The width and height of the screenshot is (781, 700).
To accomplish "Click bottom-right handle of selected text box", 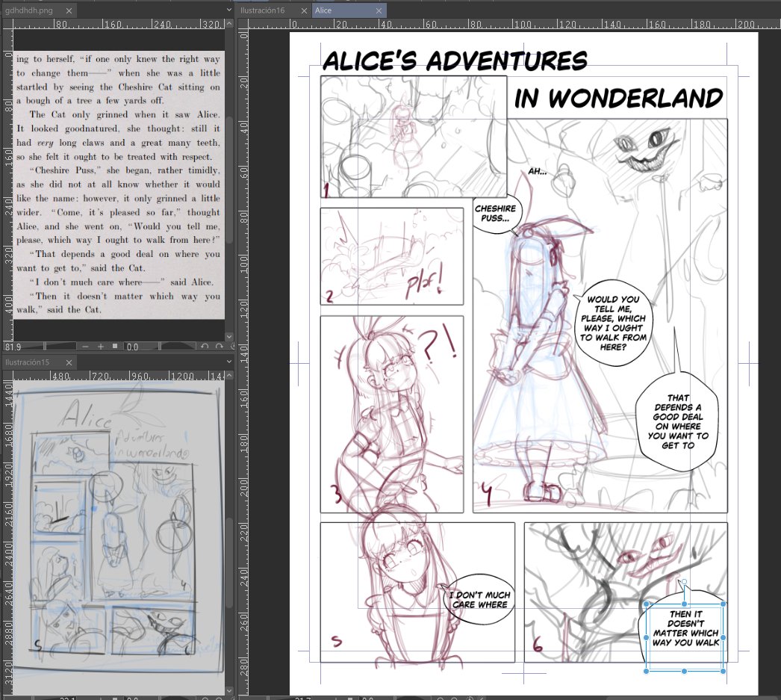I will point(724,671).
